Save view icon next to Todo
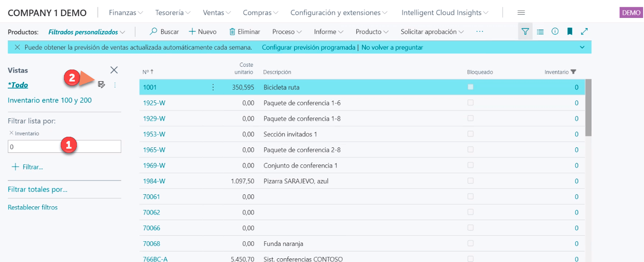The height and width of the screenshot is (262, 644). pyautogui.click(x=102, y=85)
